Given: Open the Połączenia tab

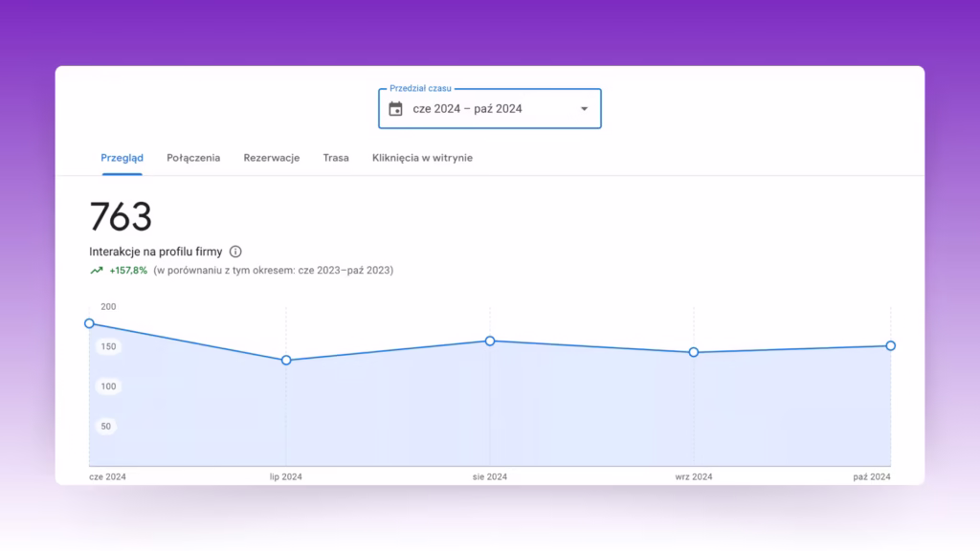Looking at the screenshot, I should [193, 158].
